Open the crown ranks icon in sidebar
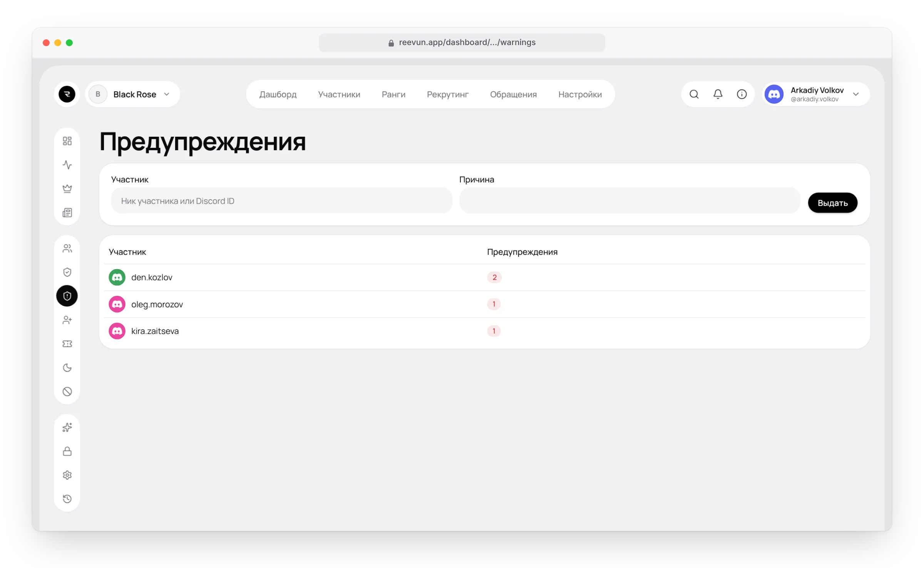 [67, 189]
